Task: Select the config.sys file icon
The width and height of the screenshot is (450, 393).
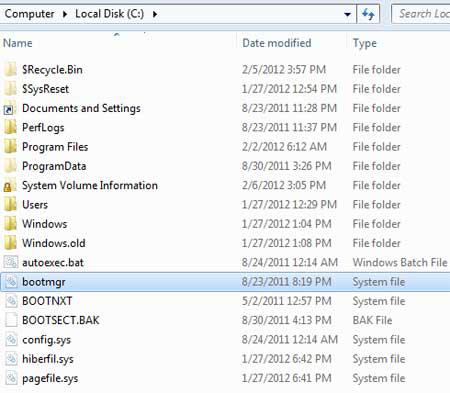Action: 11,340
